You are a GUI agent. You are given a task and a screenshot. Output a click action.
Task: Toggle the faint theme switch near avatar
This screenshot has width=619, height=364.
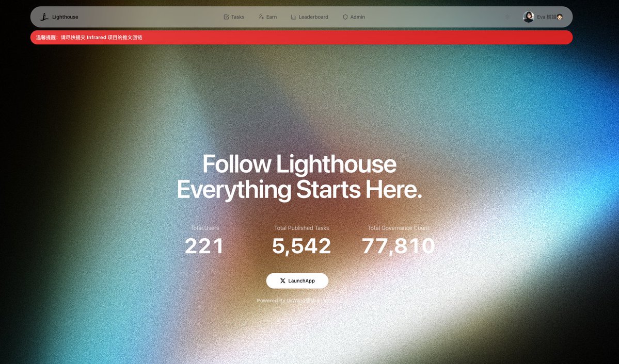pyautogui.click(x=507, y=17)
